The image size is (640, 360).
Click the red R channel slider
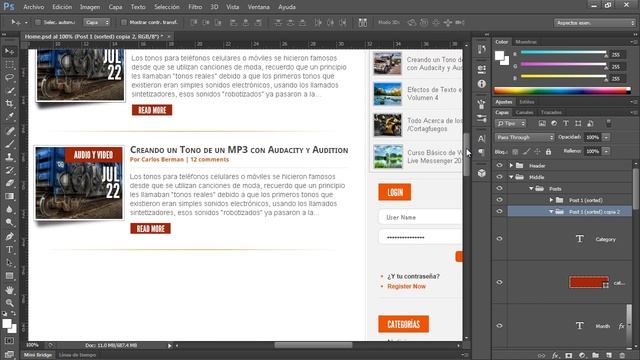pyautogui.click(x=563, y=53)
